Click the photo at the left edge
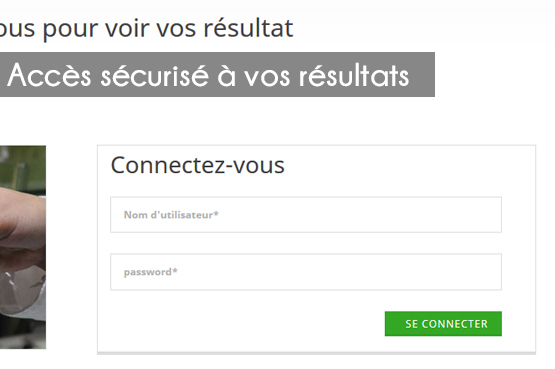 (23, 247)
